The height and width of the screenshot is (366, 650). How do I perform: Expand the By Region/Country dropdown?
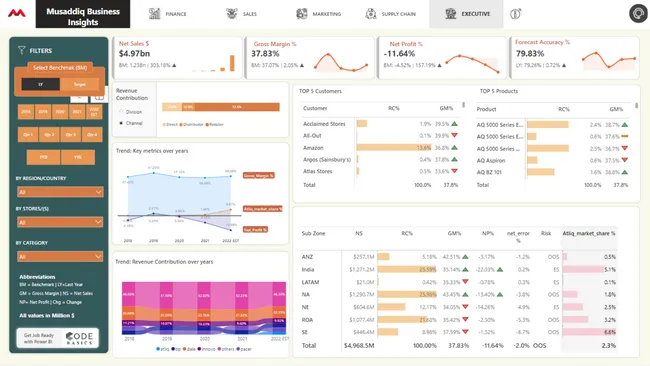[x=60, y=192]
